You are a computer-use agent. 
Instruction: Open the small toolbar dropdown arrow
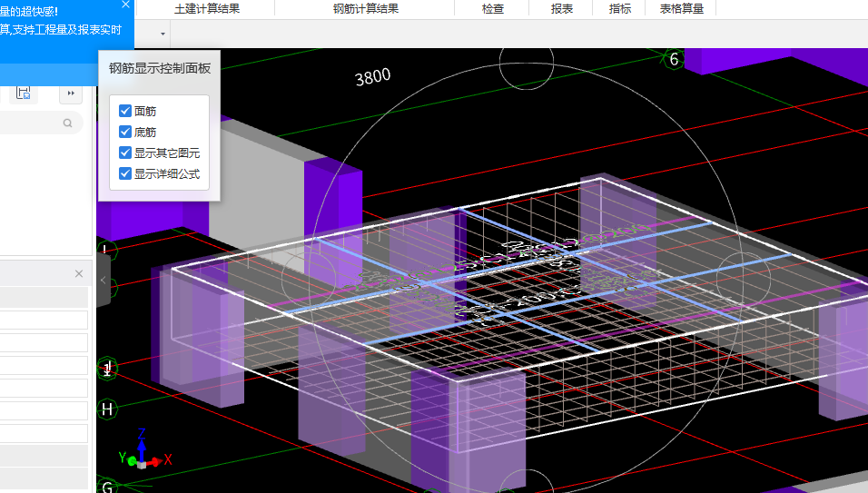point(163,34)
